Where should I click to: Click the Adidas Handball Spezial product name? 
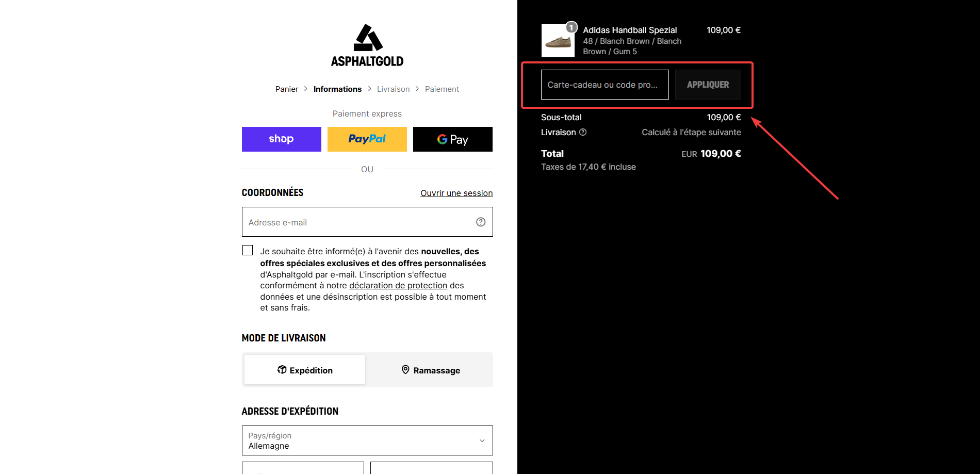click(630, 30)
